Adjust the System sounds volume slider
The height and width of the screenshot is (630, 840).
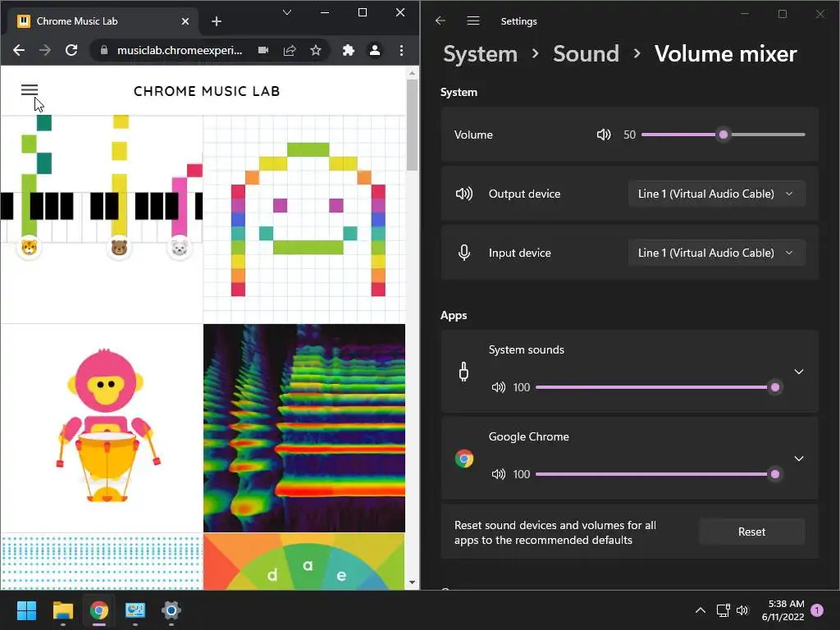click(658, 387)
